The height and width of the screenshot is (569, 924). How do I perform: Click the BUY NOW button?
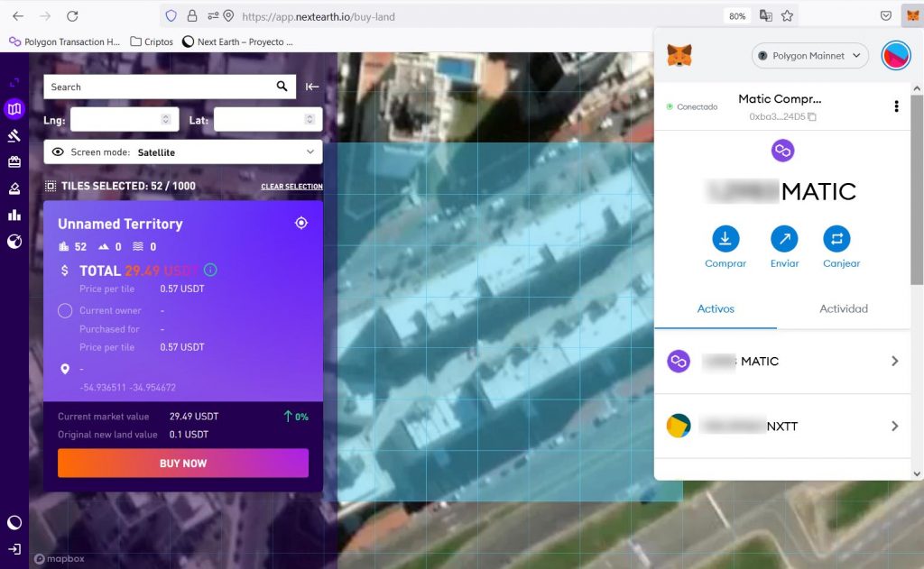tap(183, 463)
